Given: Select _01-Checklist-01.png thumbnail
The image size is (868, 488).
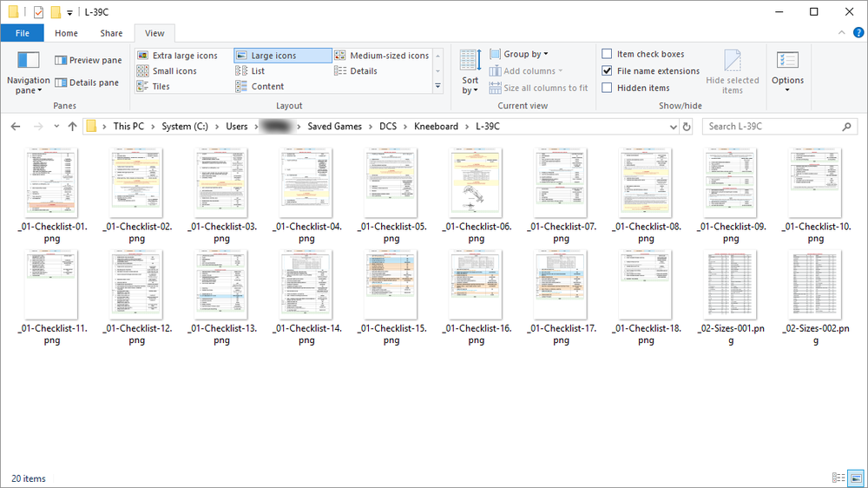Looking at the screenshot, I should pos(52,181).
